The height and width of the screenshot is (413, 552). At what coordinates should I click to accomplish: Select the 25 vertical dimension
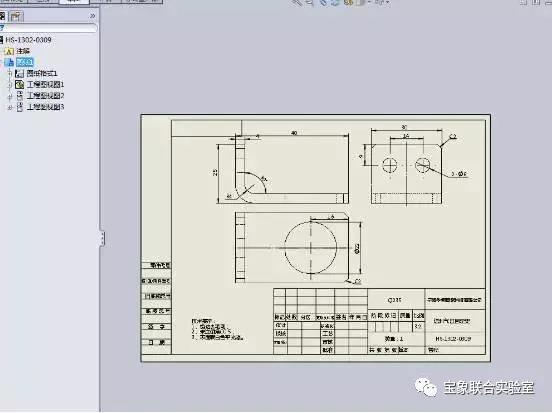tap(215, 172)
